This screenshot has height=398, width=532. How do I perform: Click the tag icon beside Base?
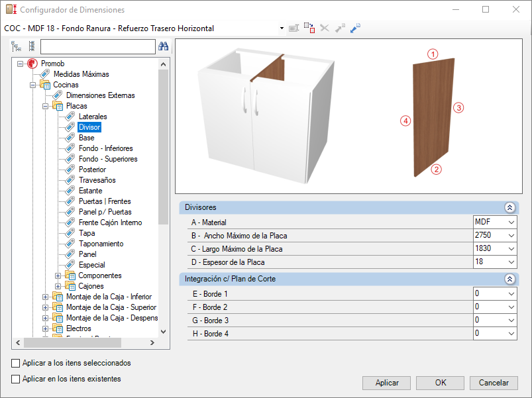click(x=70, y=138)
